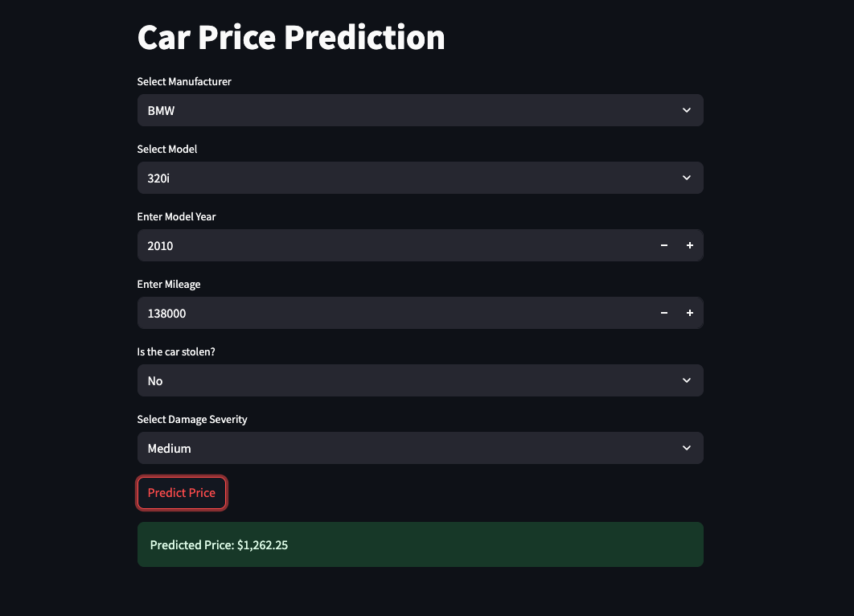This screenshot has width=854, height=616.
Task: Decrease the Model Year with the minus icon
Action: click(x=664, y=245)
